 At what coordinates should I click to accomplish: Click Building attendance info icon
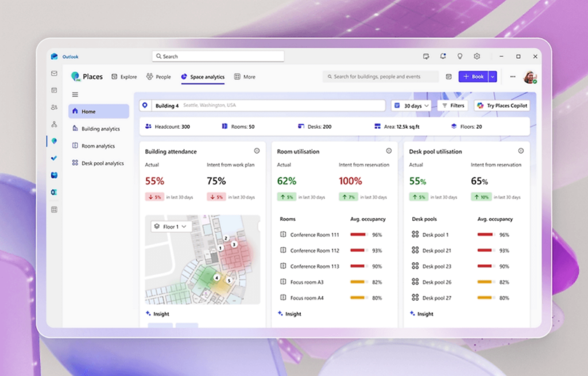[257, 151]
